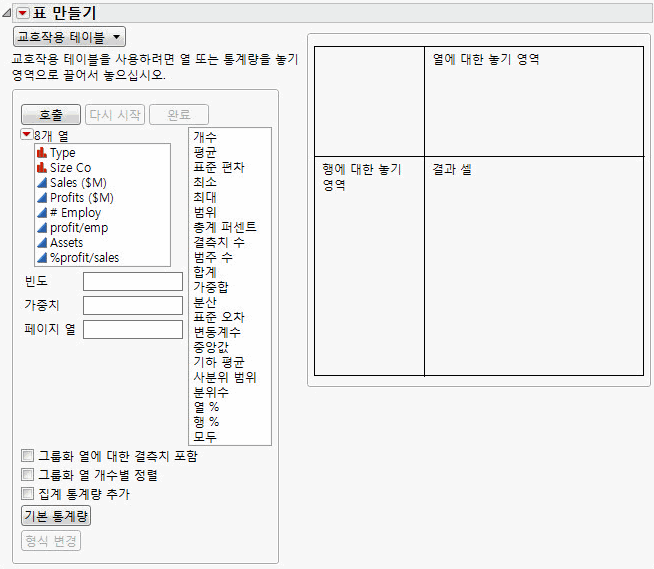Select the 합계 statistic

point(205,272)
